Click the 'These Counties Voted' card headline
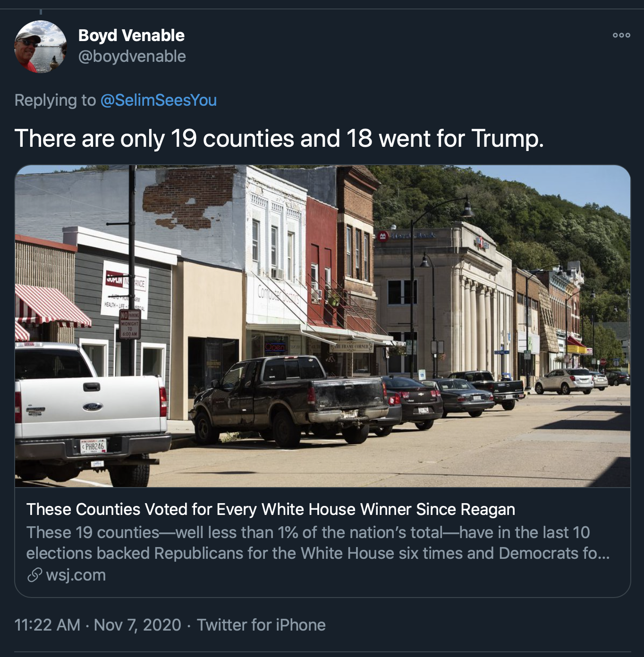The width and height of the screenshot is (644, 657). click(271, 509)
